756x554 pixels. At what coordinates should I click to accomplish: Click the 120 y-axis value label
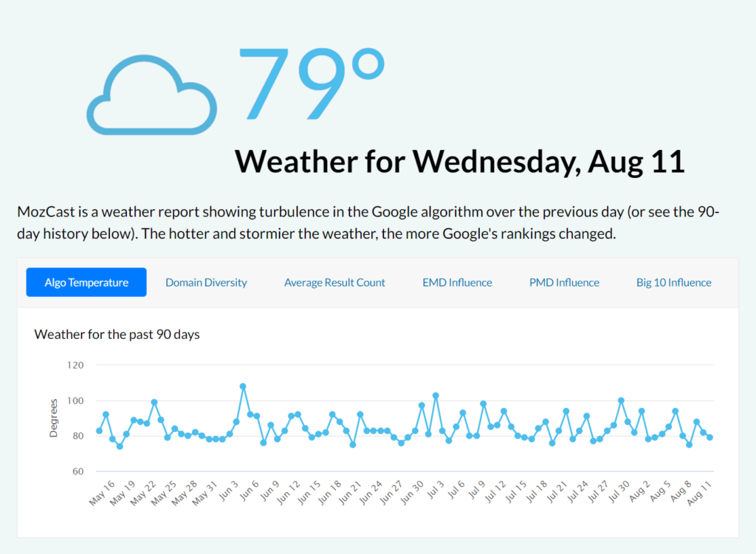pos(75,365)
